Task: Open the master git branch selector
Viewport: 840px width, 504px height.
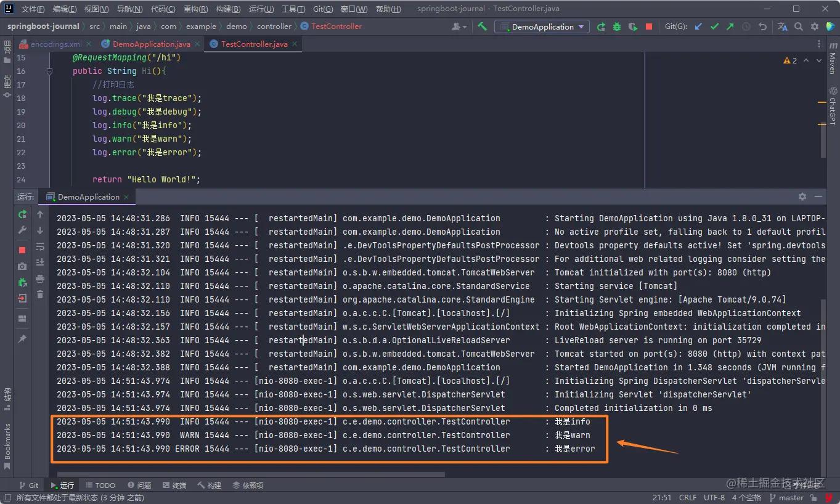Action: pyautogui.click(x=790, y=497)
